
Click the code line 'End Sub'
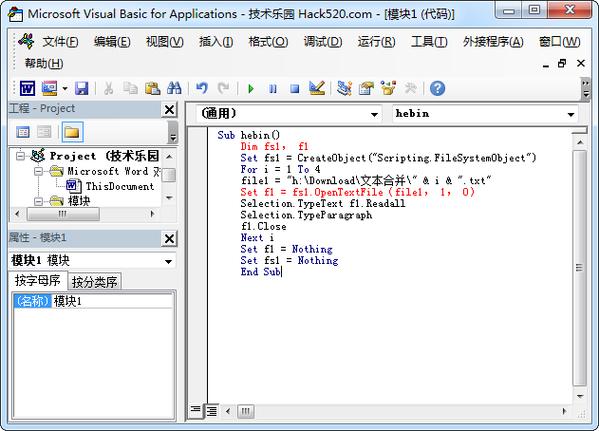click(261, 272)
